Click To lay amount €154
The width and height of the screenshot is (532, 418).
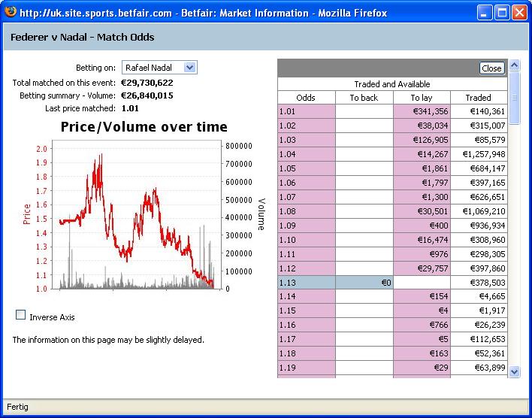(x=422, y=296)
